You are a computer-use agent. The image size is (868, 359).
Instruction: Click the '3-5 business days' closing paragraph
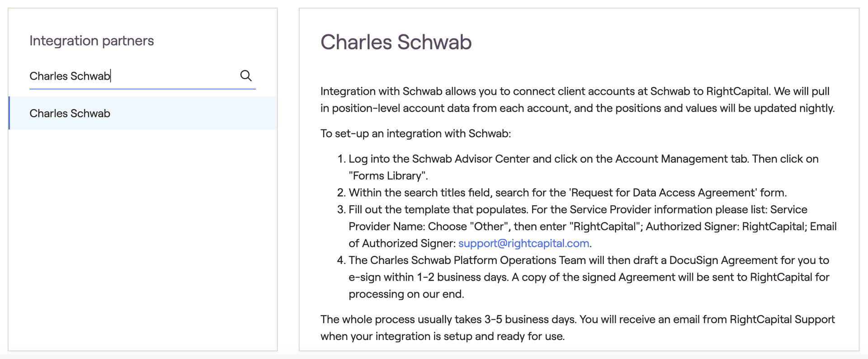(578, 328)
